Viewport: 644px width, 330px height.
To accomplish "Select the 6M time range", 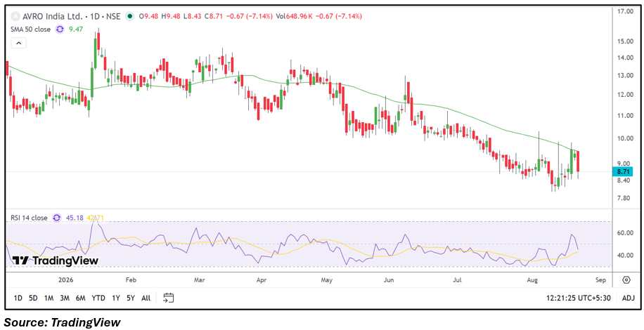I will [x=80, y=298].
